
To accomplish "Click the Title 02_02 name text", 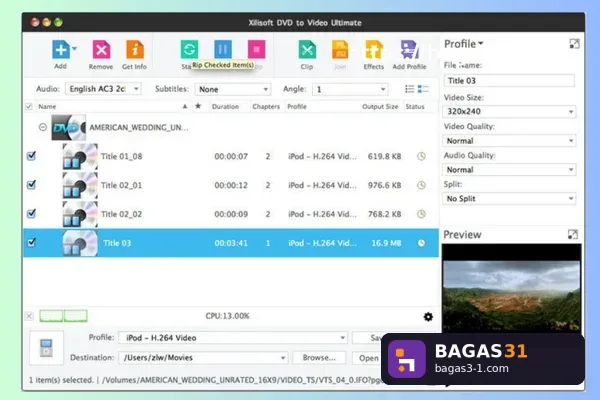I will pyautogui.click(x=121, y=214).
